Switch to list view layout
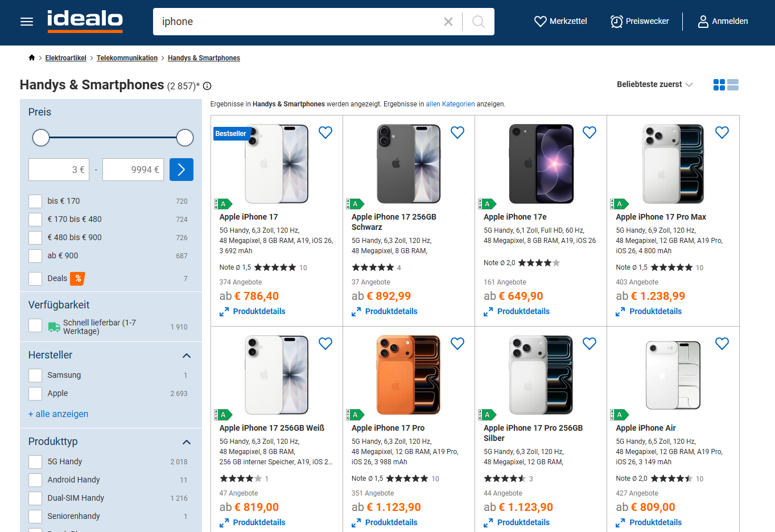This screenshot has height=532, width=775. 733,85
